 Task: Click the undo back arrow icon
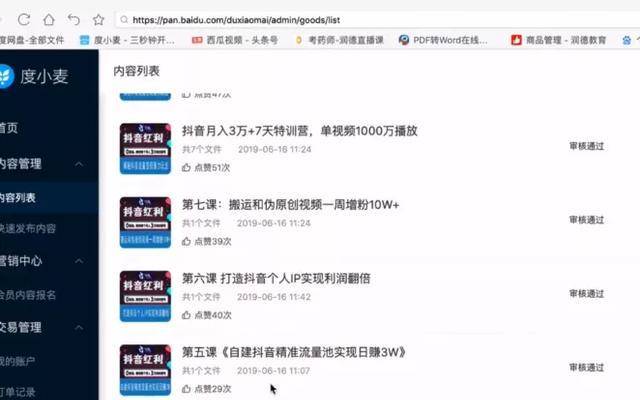73,19
